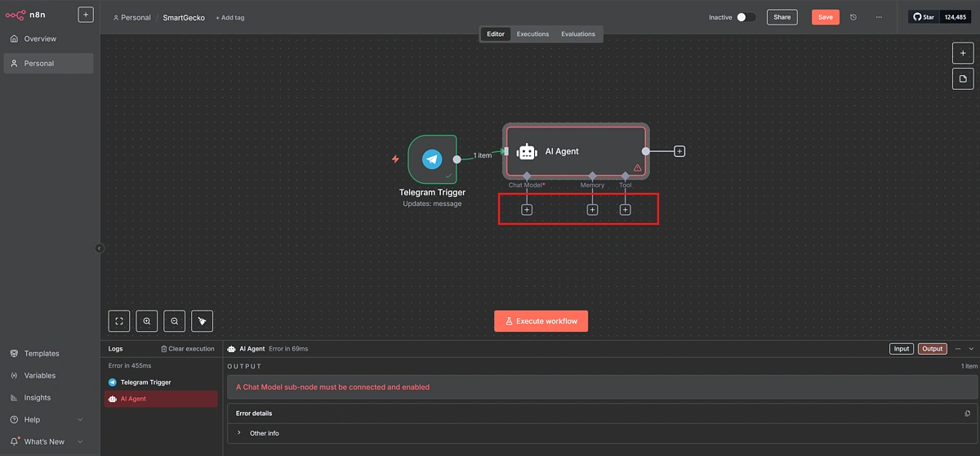Click the Save button
The width and height of the screenshot is (980, 456).
[825, 17]
